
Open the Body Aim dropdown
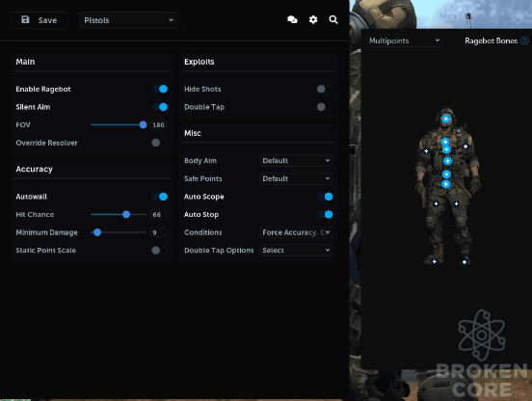tap(296, 160)
